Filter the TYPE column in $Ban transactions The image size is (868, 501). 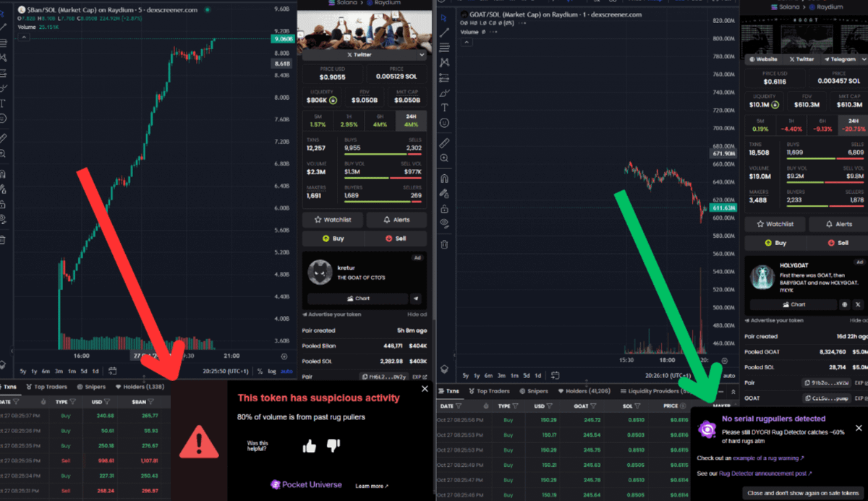pyautogui.click(x=71, y=401)
